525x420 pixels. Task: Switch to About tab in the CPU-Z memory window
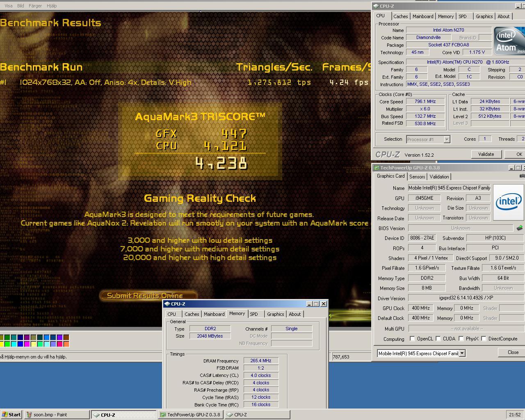click(295, 314)
